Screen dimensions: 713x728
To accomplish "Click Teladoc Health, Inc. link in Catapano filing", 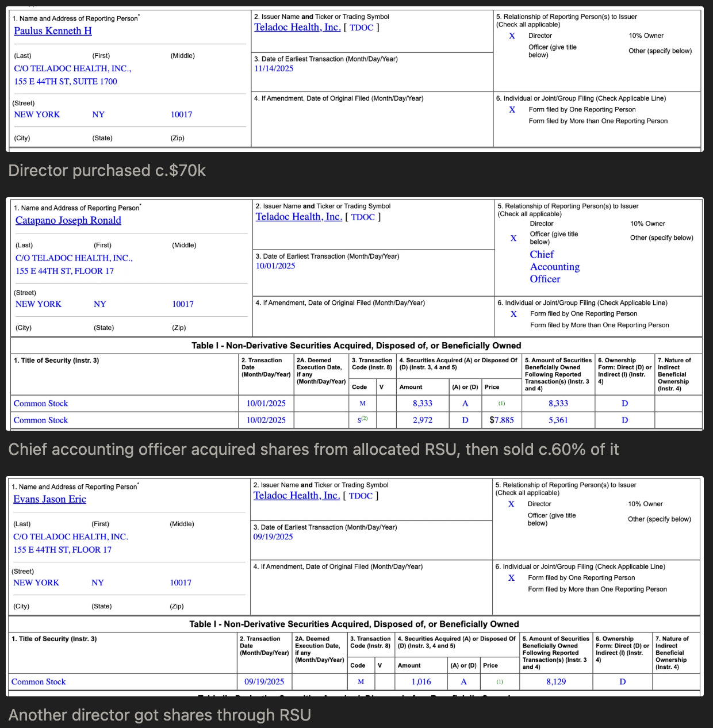I will pos(299,217).
